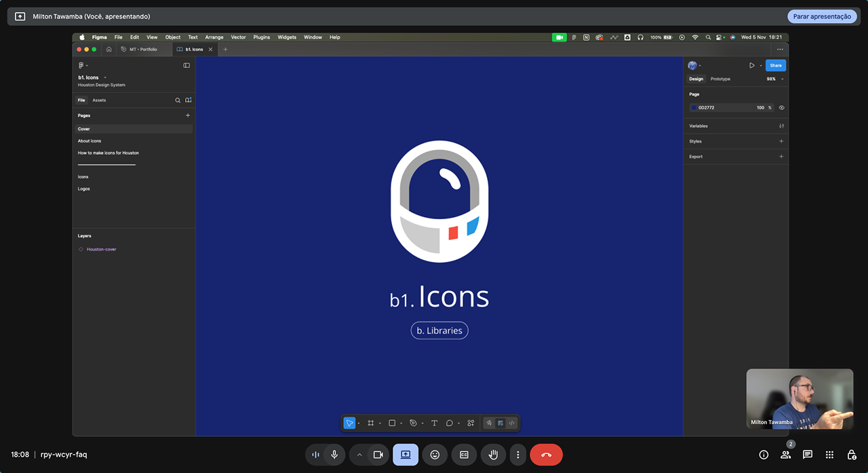Toggle page color visibility eye icon

pyautogui.click(x=781, y=107)
